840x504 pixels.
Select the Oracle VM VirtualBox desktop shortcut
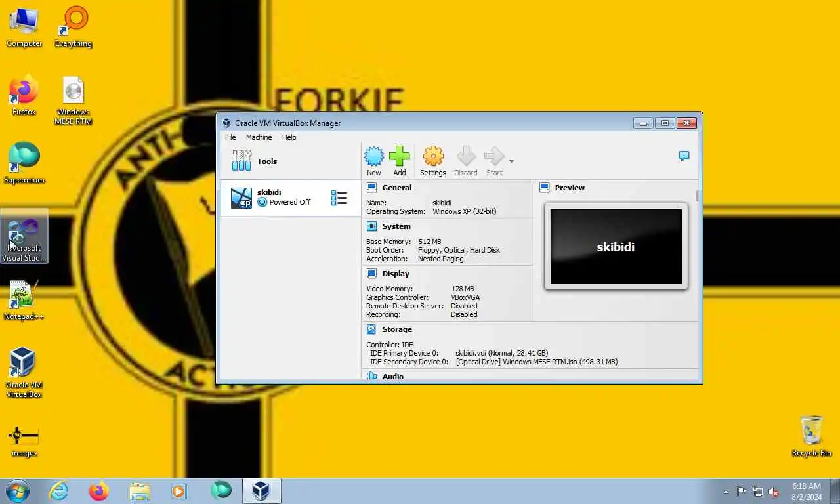click(x=24, y=373)
